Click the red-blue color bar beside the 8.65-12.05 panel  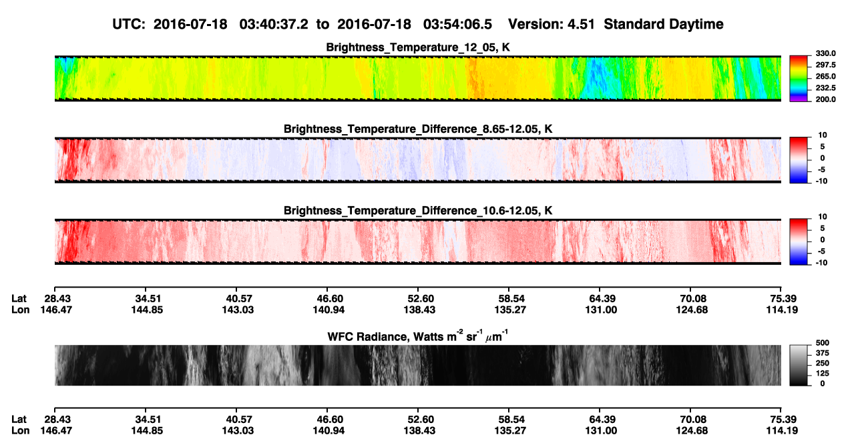799,159
